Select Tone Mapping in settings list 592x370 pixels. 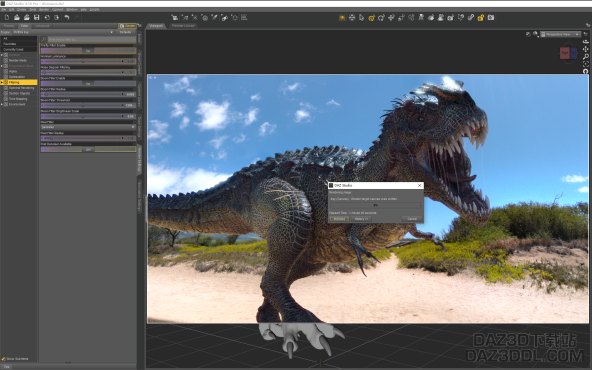pyautogui.click(x=18, y=99)
